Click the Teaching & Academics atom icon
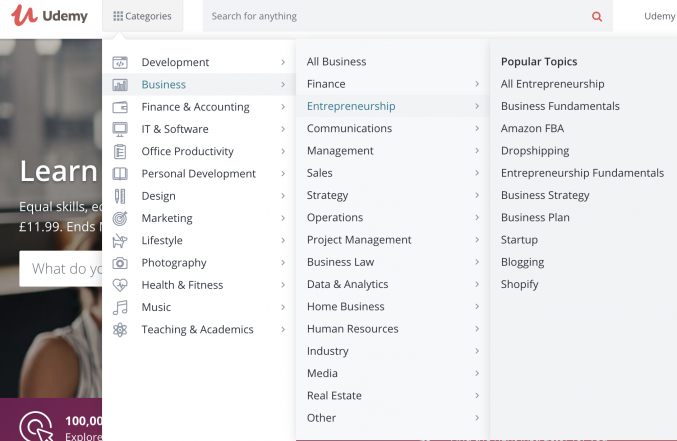This screenshot has width=677, height=441. coord(120,330)
